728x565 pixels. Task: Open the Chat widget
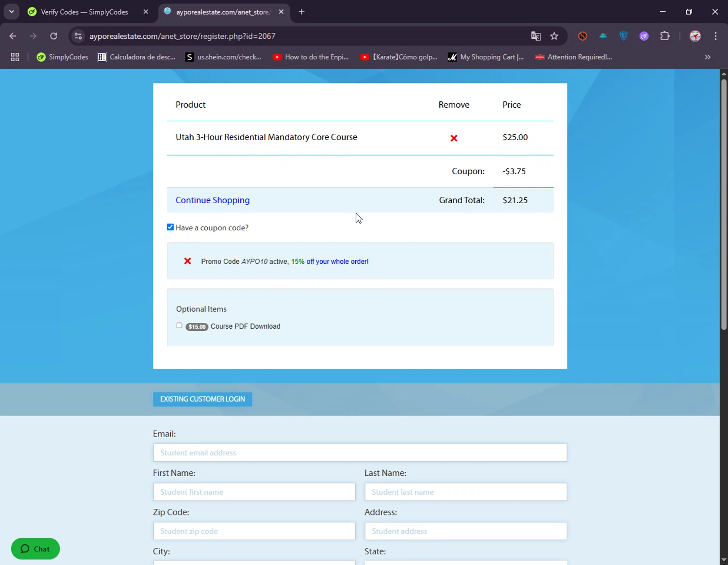tap(35, 549)
